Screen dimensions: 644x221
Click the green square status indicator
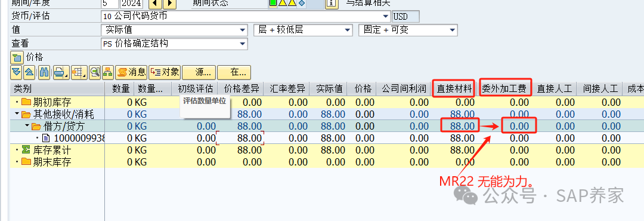pos(273,3)
